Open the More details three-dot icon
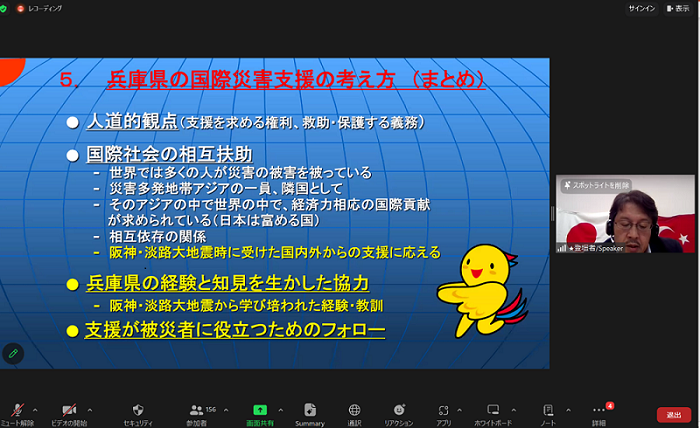The image size is (700, 428). click(599, 410)
